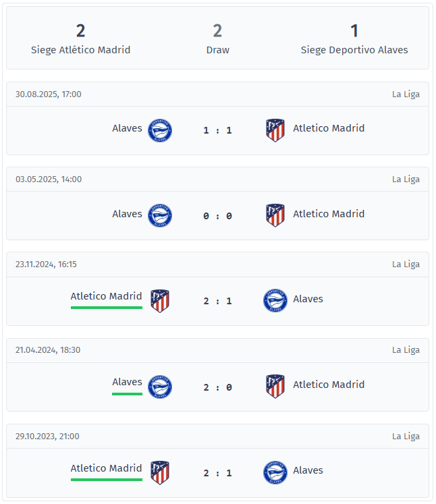Click Siege Deportivo Alaves summary count
The image size is (436, 504).
[354, 31]
